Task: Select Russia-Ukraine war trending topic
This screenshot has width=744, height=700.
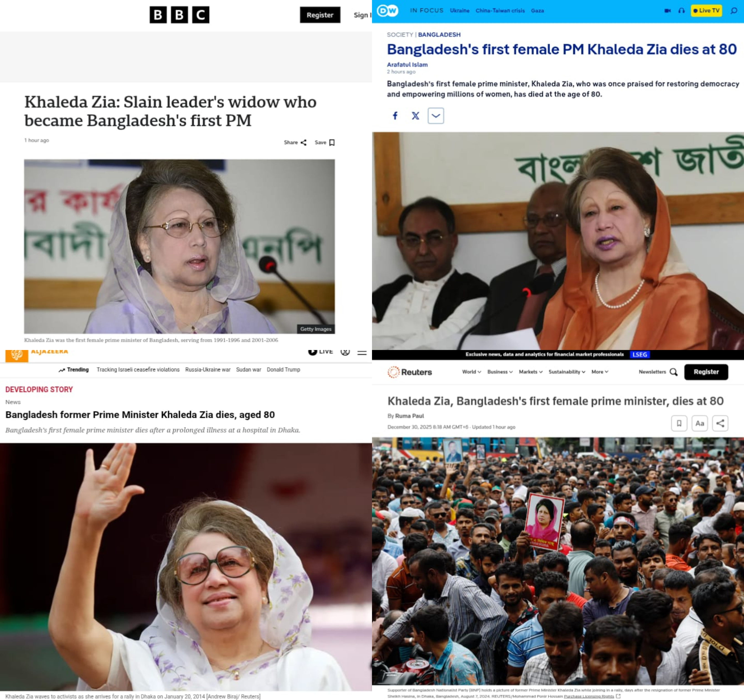Action: pyautogui.click(x=208, y=370)
